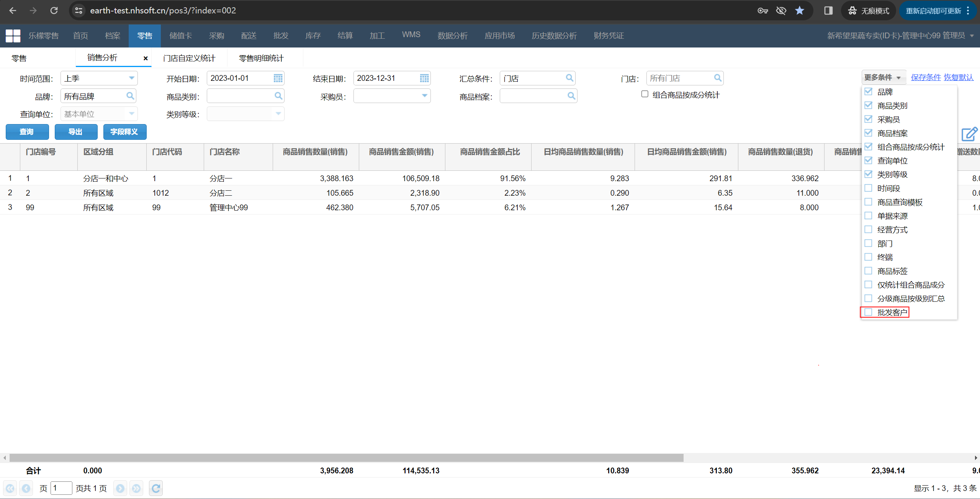Go to first page arrow icon
This screenshot has height=499, width=980.
[10, 488]
